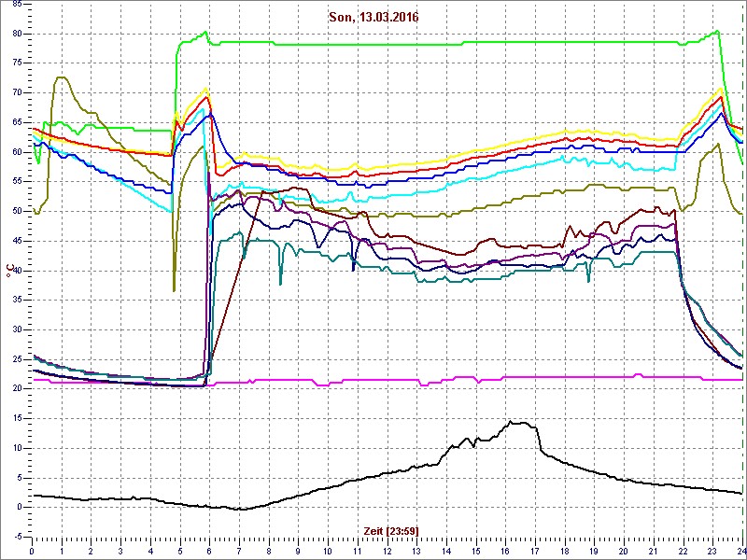
Task: Choose hour 18 on the bottom time axis
Action: click(565, 552)
